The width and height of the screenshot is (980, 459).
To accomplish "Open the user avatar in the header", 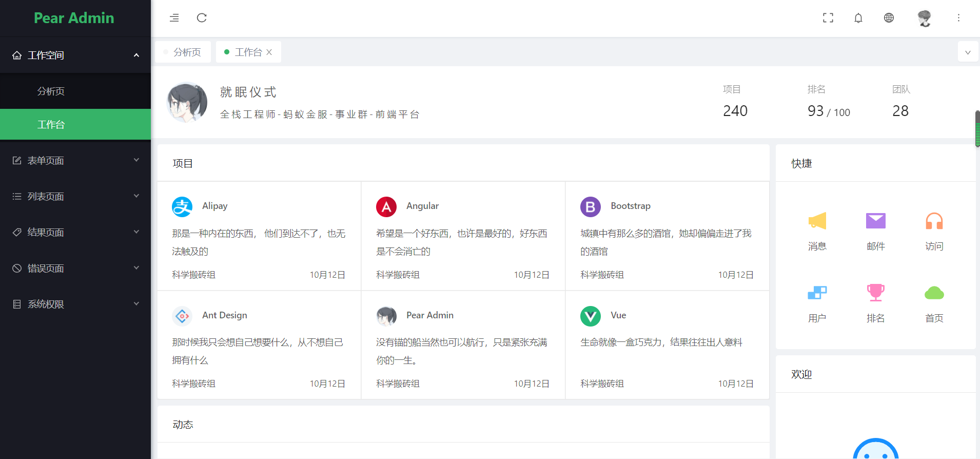I will [x=925, y=18].
